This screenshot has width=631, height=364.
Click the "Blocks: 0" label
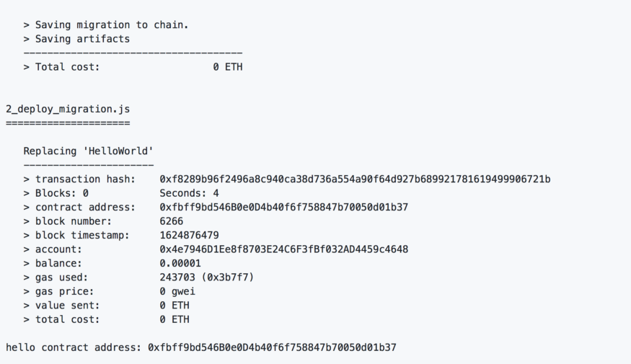pyautogui.click(x=61, y=193)
